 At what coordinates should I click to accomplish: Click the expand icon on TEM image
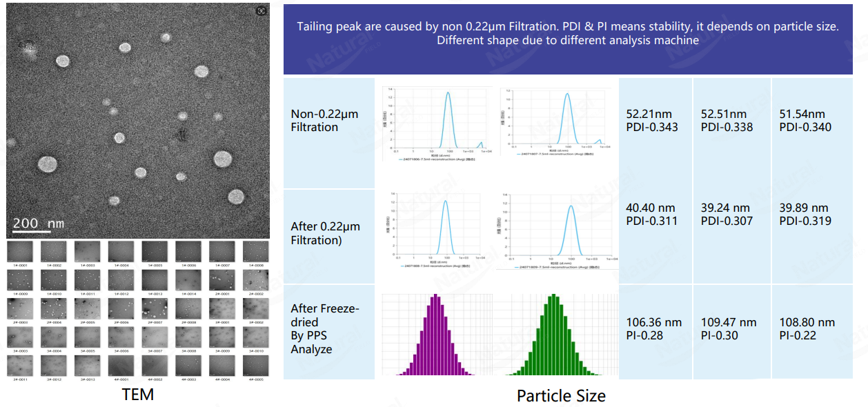pyautogui.click(x=261, y=11)
